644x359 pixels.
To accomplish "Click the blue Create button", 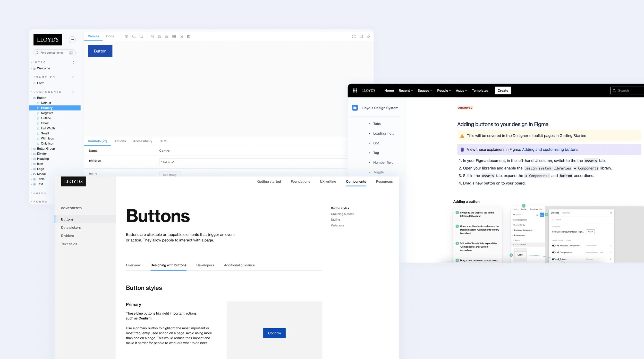I will point(503,91).
